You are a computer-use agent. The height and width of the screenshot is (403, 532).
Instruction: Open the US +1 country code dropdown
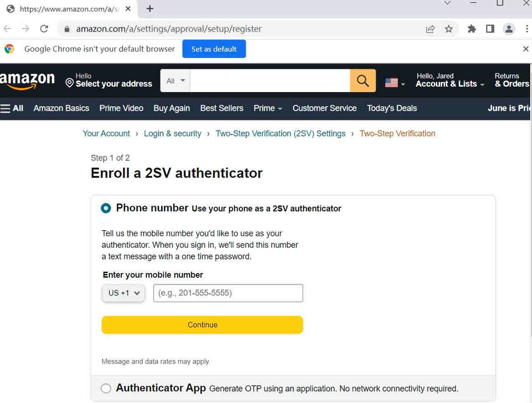pos(124,293)
